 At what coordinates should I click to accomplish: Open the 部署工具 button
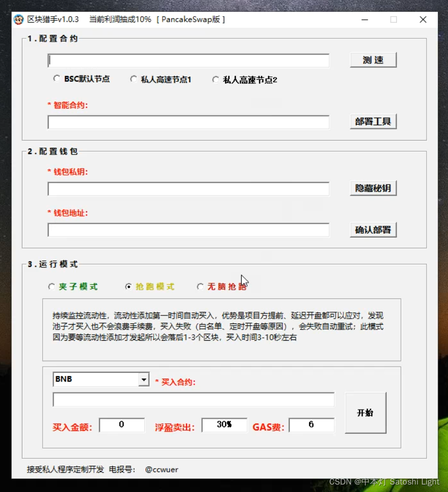[373, 121]
